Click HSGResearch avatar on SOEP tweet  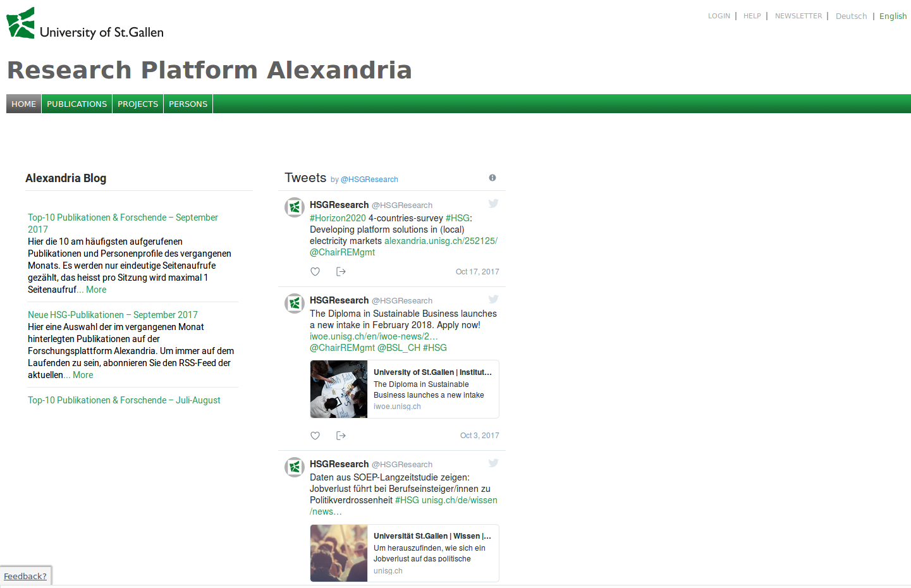tap(295, 467)
